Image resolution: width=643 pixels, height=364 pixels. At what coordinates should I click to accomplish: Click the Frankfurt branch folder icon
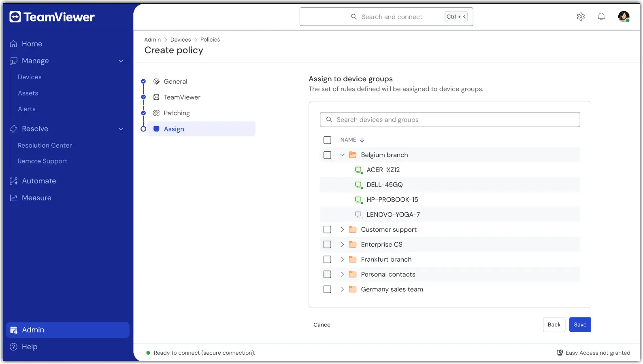point(353,259)
